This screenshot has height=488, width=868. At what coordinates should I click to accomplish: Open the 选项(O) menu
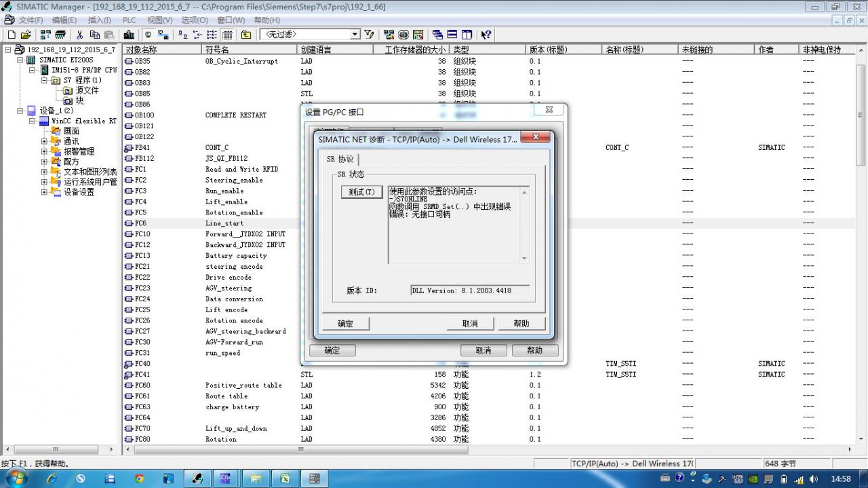195,20
